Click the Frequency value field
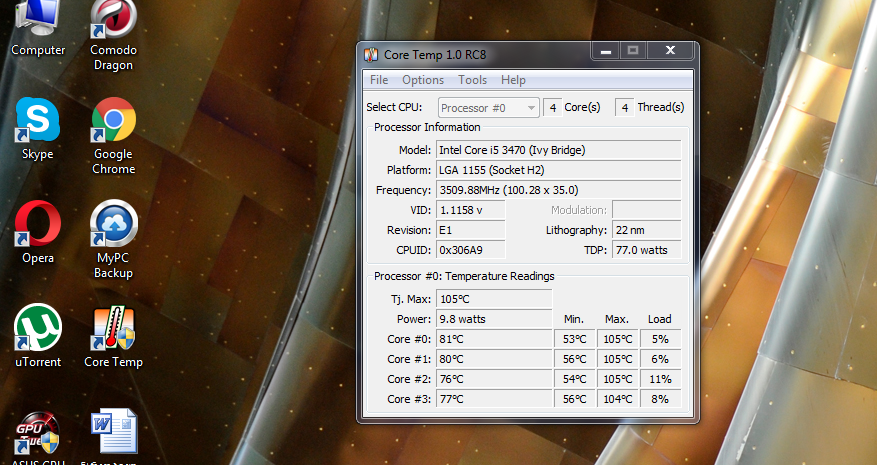The height and width of the screenshot is (465, 877). pos(558,190)
